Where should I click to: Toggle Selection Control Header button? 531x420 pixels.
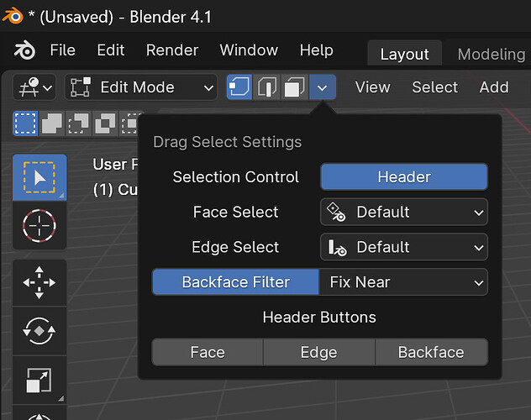tap(404, 177)
